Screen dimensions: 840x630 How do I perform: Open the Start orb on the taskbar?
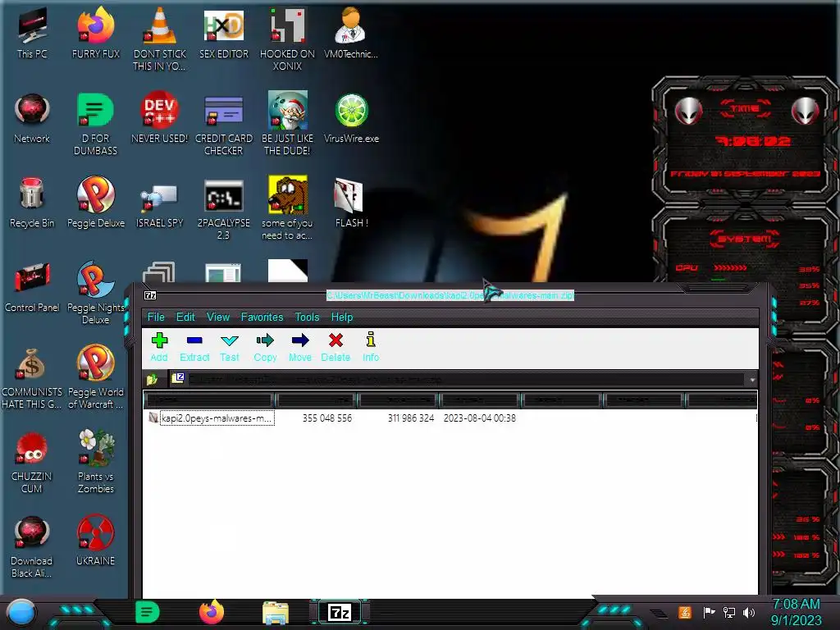point(21,613)
